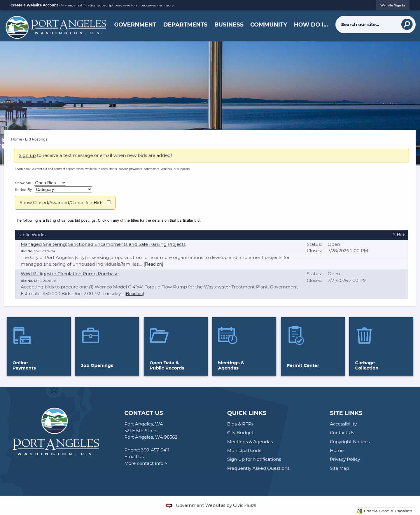Click Enable Google Translate button
Viewport: 420px width, 515px height.
385,511
